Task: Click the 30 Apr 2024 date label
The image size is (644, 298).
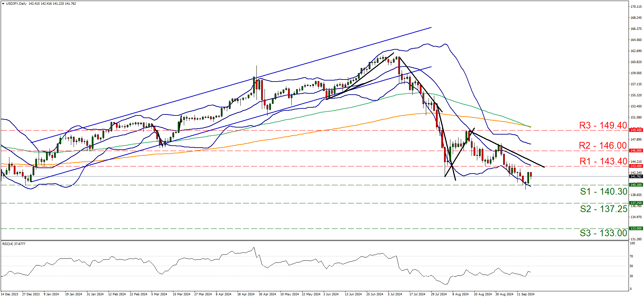Action: [267, 294]
